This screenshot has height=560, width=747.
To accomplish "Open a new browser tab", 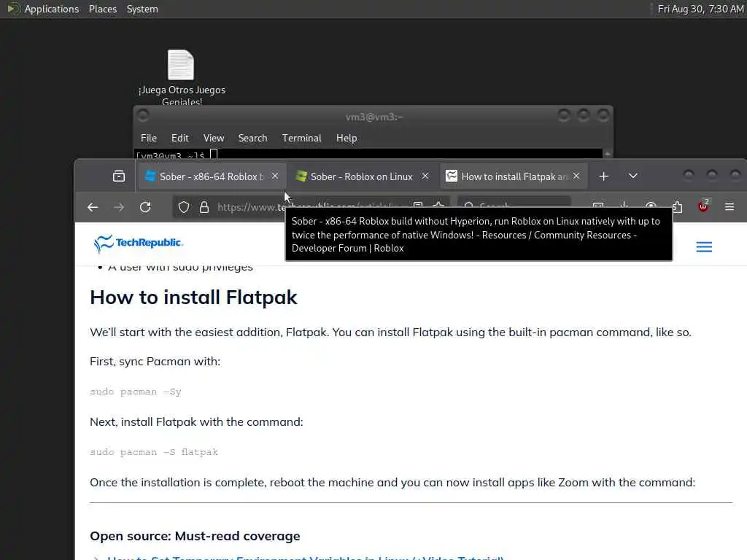I will pyautogui.click(x=603, y=176).
